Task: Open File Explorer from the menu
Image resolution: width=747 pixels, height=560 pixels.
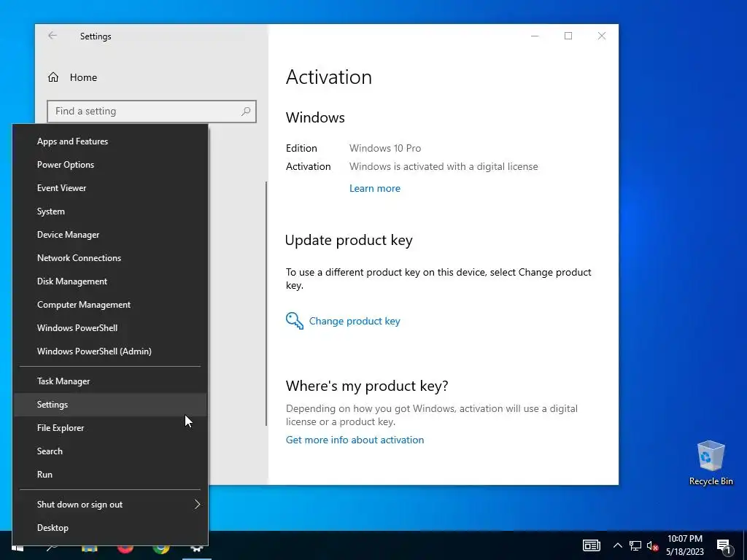Action: click(110, 428)
